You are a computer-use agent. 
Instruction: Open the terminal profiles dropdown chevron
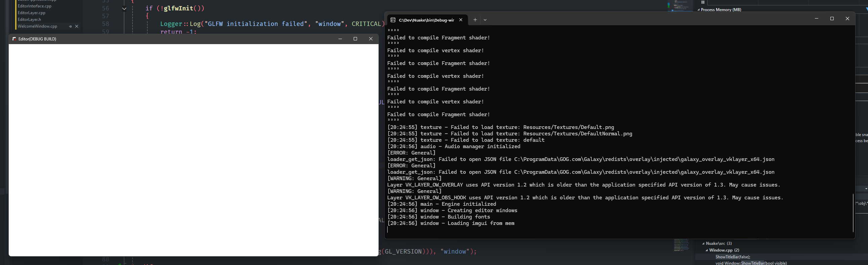tap(485, 20)
